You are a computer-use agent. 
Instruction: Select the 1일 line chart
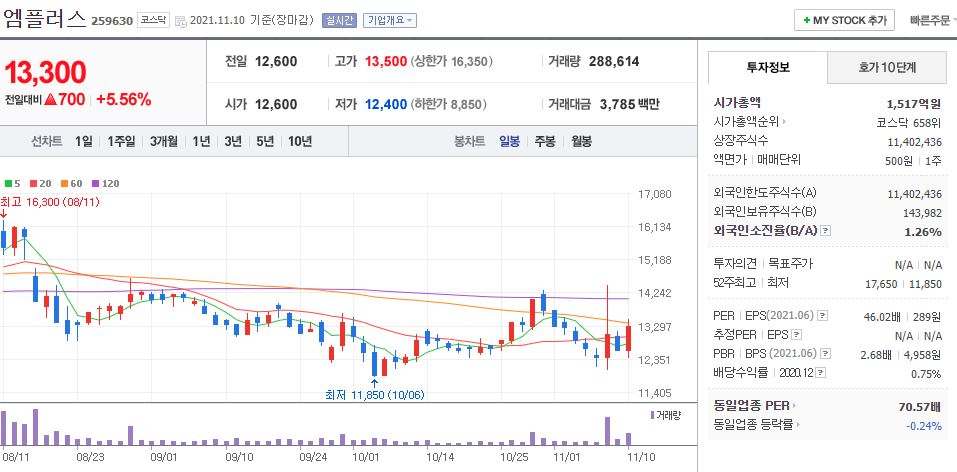coord(84,142)
